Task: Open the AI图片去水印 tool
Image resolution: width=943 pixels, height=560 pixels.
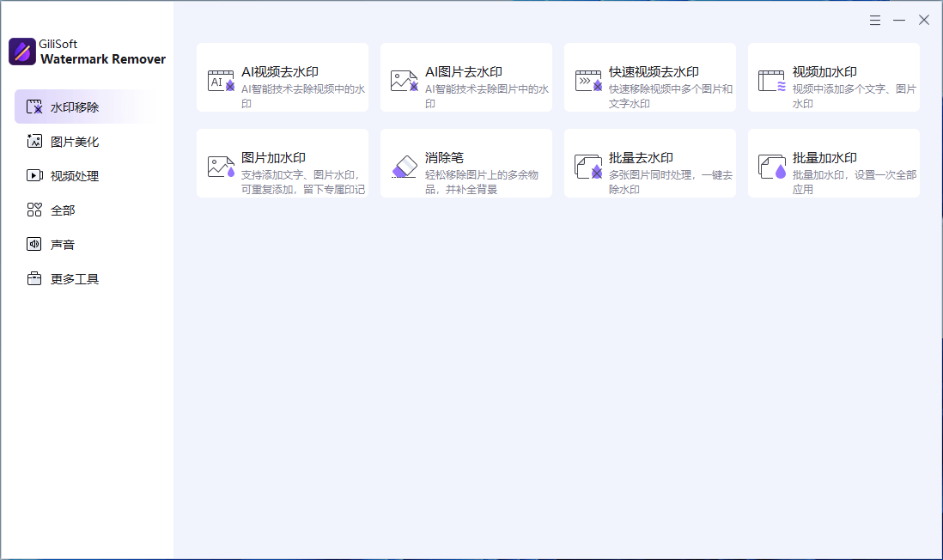Action: 466,77
